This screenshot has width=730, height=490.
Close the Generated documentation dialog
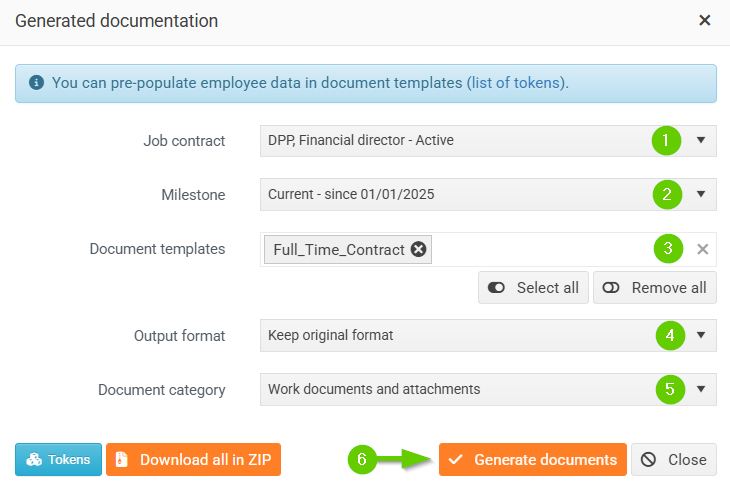tap(705, 20)
